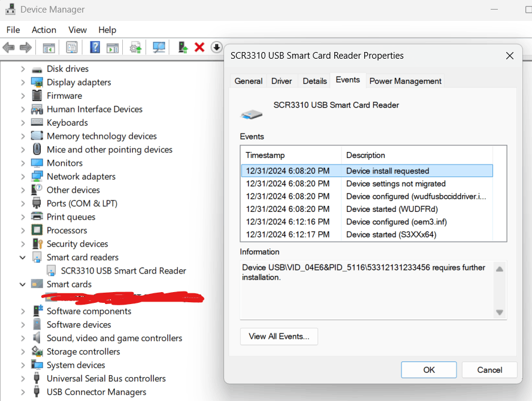Expand the Memory technology devices node
532x401 pixels.
click(23, 136)
